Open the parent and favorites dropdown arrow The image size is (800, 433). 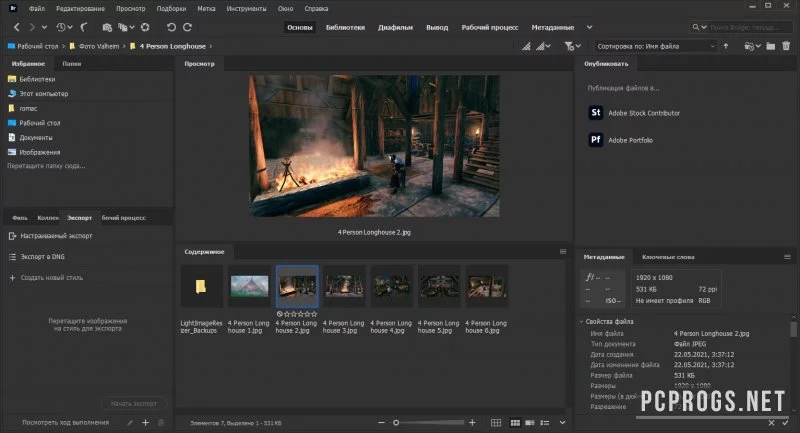pos(44,27)
